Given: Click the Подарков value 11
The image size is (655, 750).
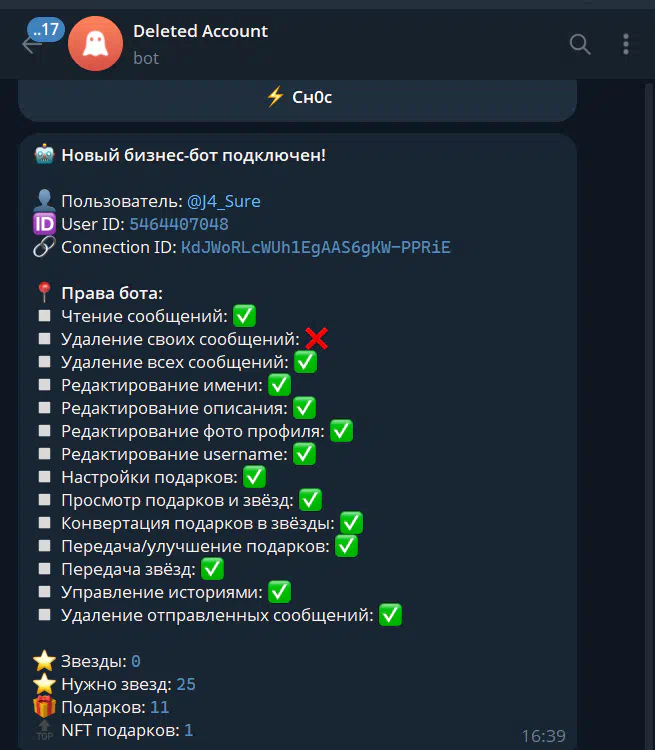Looking at the screenshot, I should pyautogui.click(x=160, y=707).
